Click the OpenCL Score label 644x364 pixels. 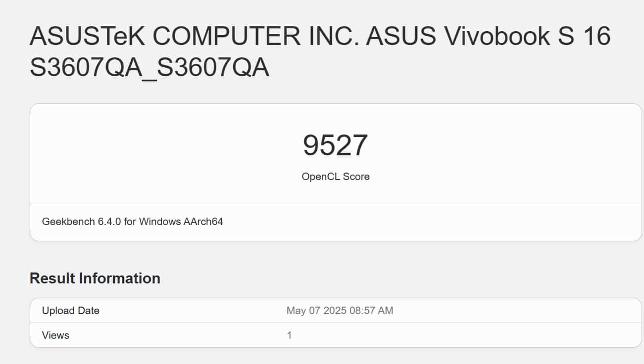[x=335, y=177]
